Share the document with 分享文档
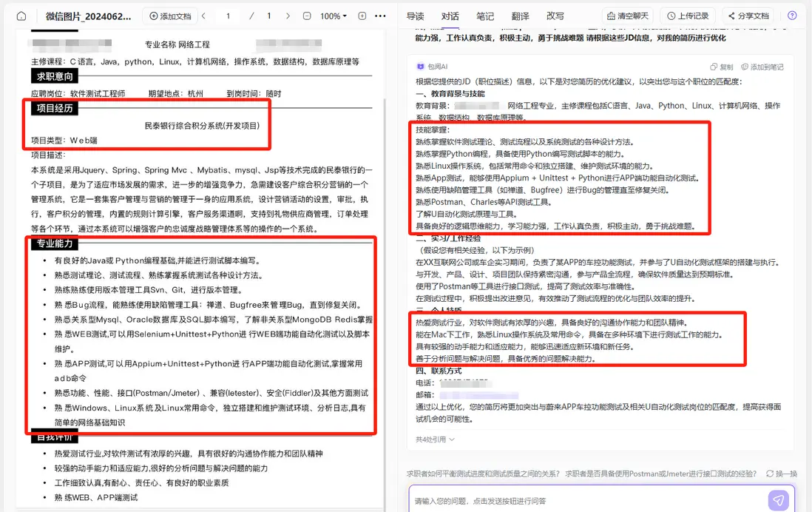812x512 pixels. (x=748, y=16)
